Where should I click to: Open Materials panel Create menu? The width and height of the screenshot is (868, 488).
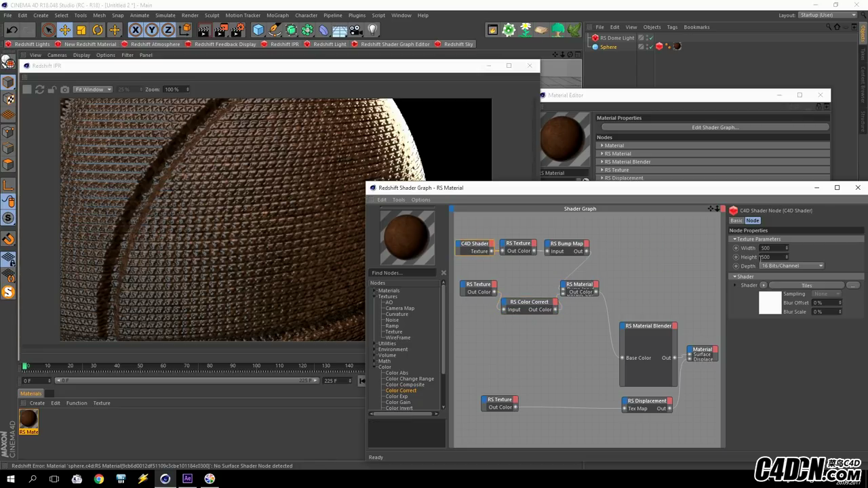[37, 403]
